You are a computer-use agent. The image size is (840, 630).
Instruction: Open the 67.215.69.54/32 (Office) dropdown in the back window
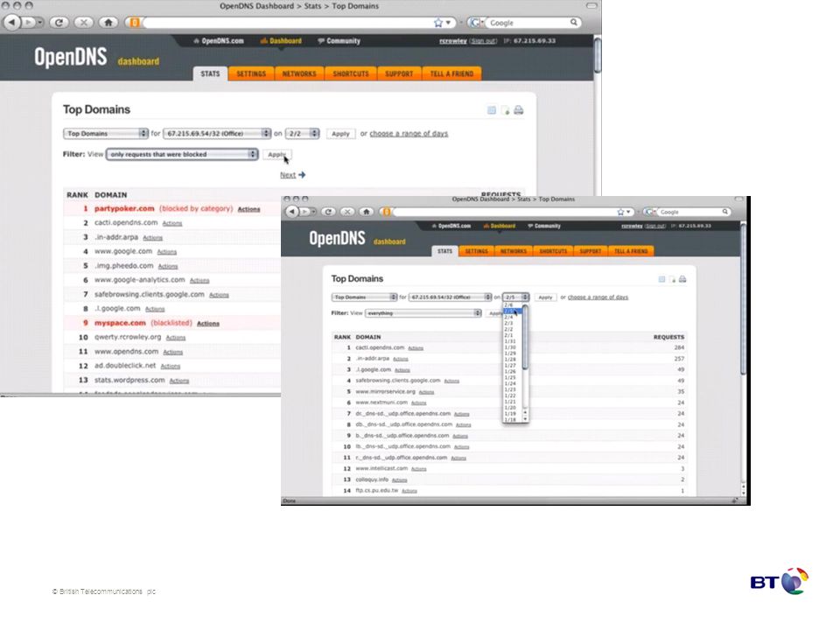point(217,133)
